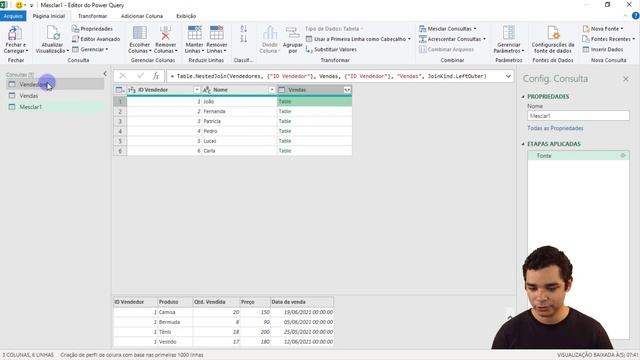Switch to the Exibição tab
The height and width of the screenshot is (360, 640).
[186, 16]
